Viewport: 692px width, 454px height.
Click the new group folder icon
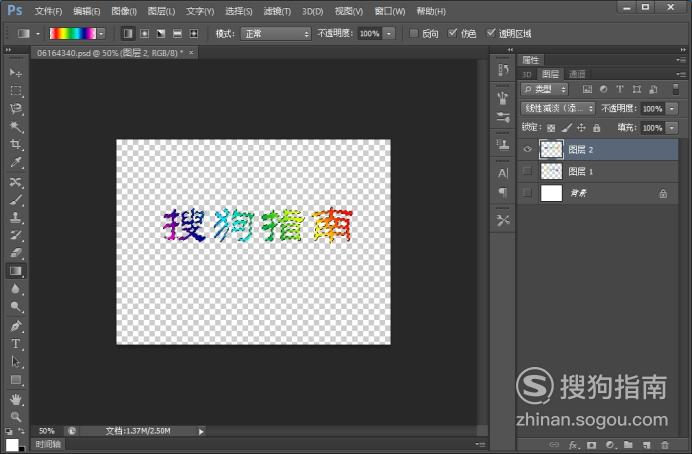(x=628, y=445)
